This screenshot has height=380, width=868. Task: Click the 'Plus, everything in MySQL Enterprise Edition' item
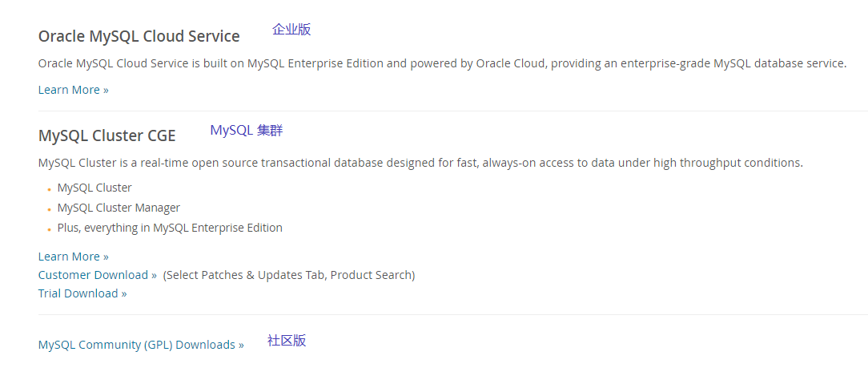[x=170, y=228]
